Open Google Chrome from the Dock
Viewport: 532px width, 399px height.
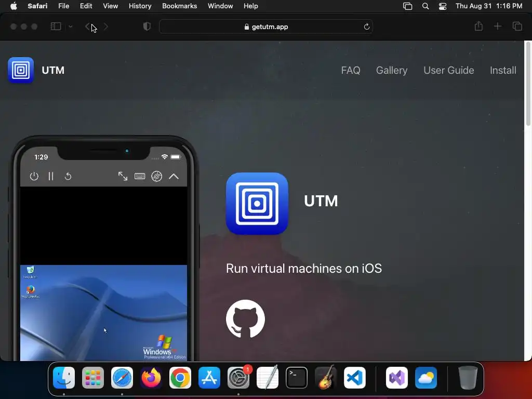(180, 378)
